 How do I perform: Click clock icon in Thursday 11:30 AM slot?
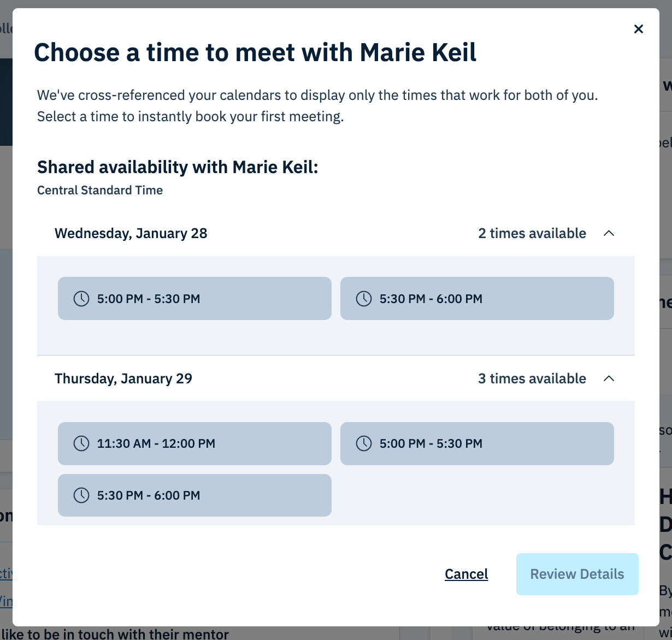[81, 443]
